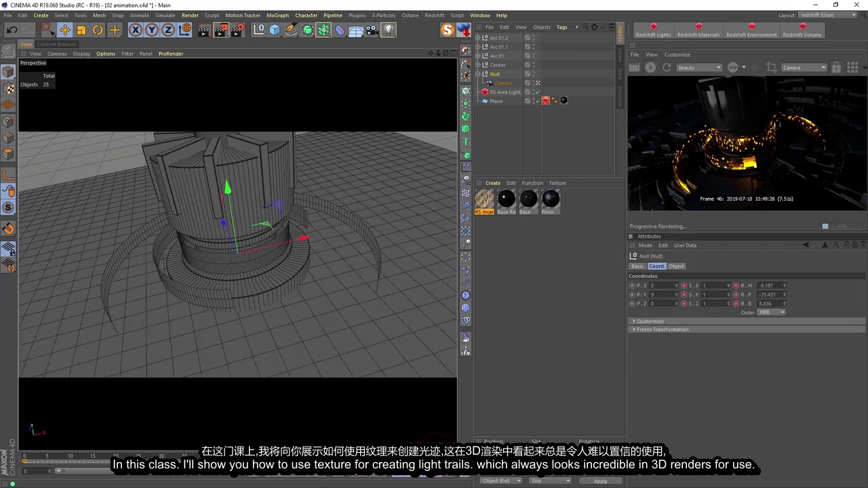Toggle the S.X keyframe circle
The image size is (868, 488).
pos(684,285)
